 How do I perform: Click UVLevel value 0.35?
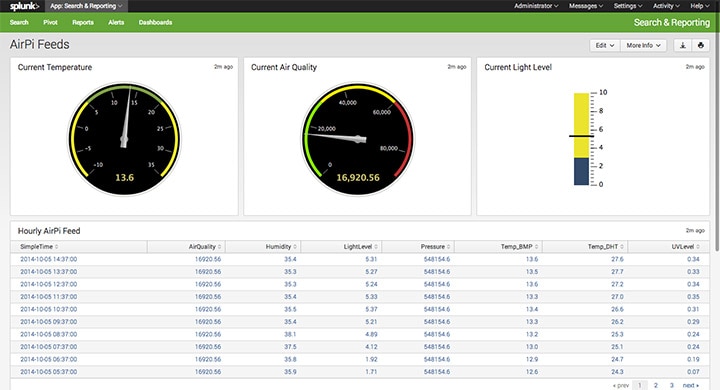[x=693, y=297]
